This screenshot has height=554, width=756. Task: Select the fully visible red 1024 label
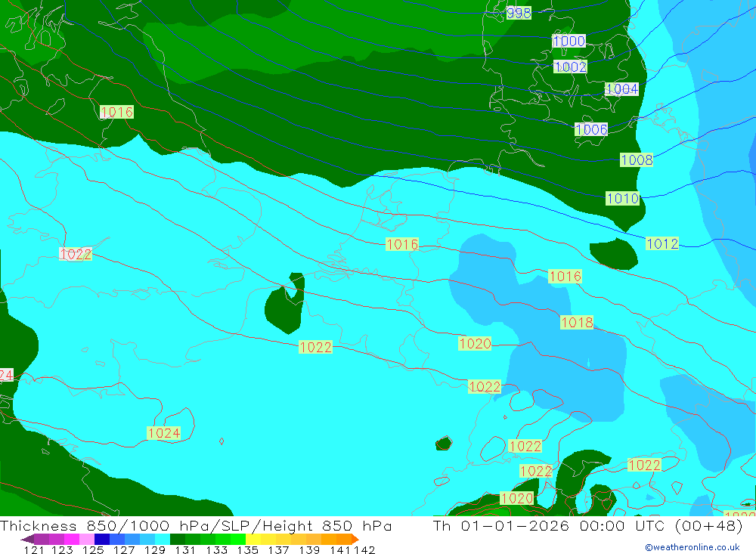click(x=164, y=433)
